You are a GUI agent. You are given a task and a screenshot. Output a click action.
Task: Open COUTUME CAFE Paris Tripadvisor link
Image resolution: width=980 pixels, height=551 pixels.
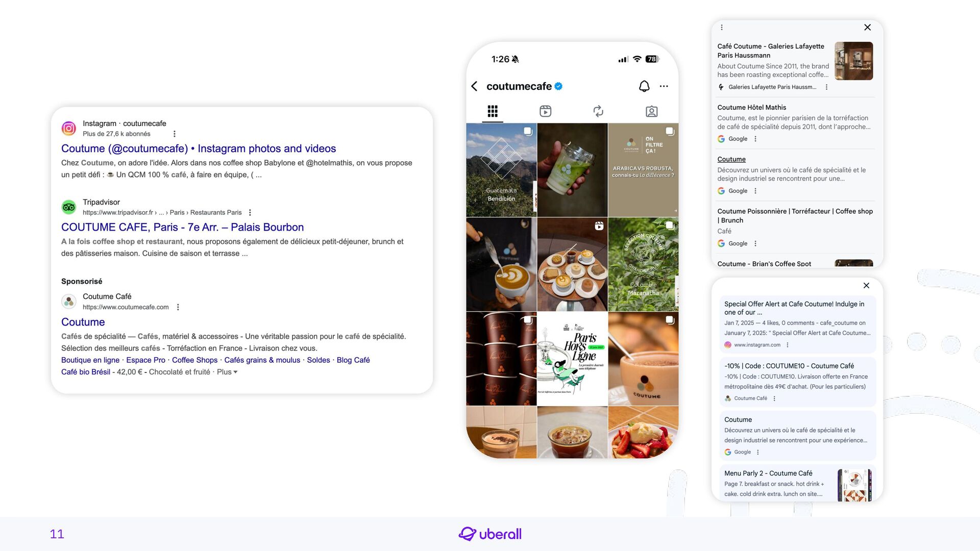pyautogui.click(x=182, y=227)
